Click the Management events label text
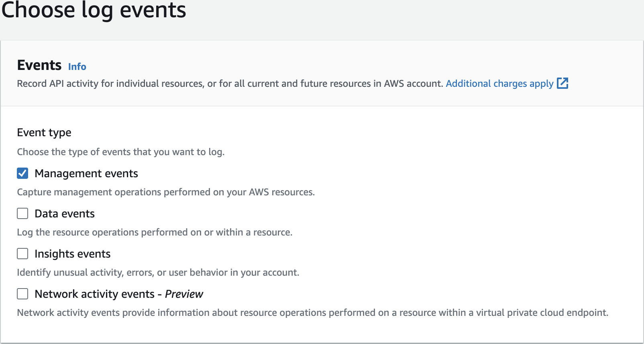 point(86,173)
